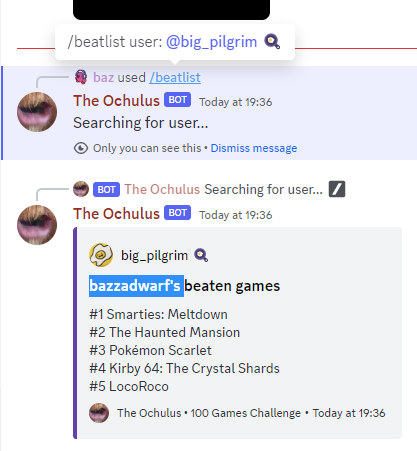This screenshot has width=417, height=451.
Task: Click The Ochulus avatar on first message
Action: tap(37, 112)
